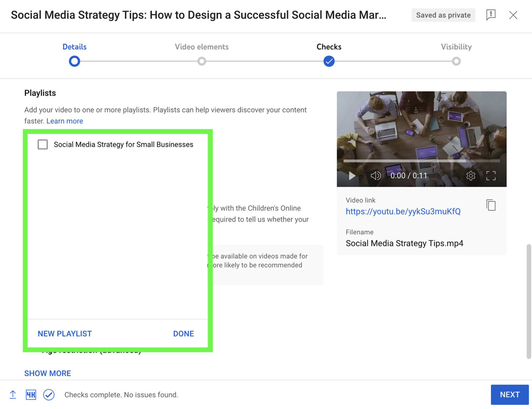Mute the preview video audio
Image resolution: width=532 pixels, height=409 pixels.
pos(375,176)
